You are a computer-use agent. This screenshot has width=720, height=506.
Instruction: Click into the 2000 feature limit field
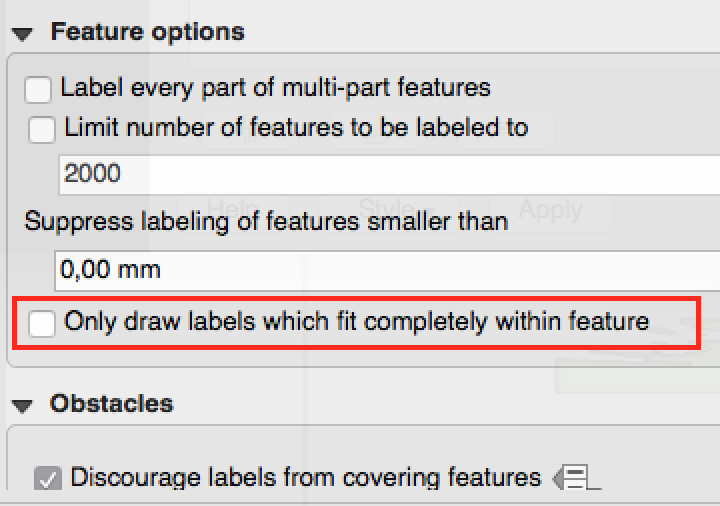(380, 174)
